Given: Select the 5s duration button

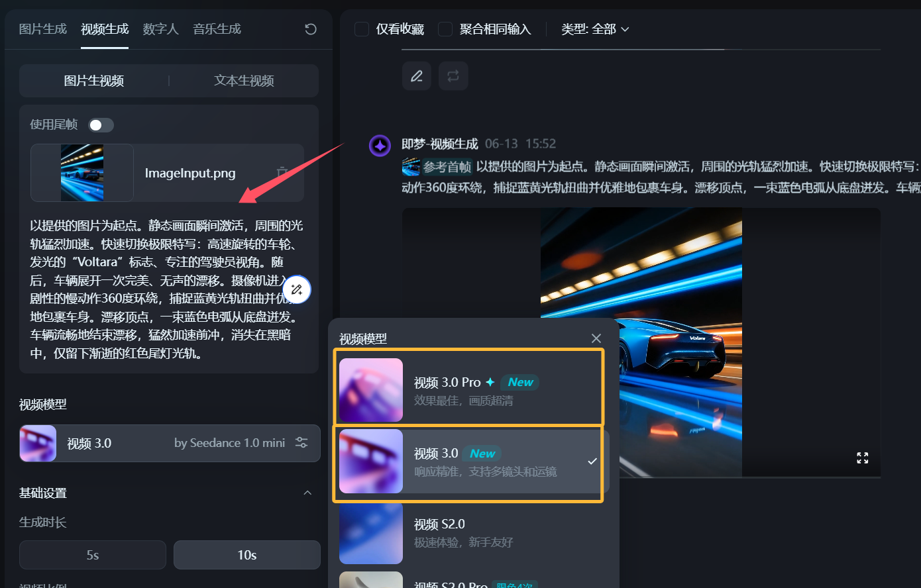Looking at the screenshot, I should [93, 555].
